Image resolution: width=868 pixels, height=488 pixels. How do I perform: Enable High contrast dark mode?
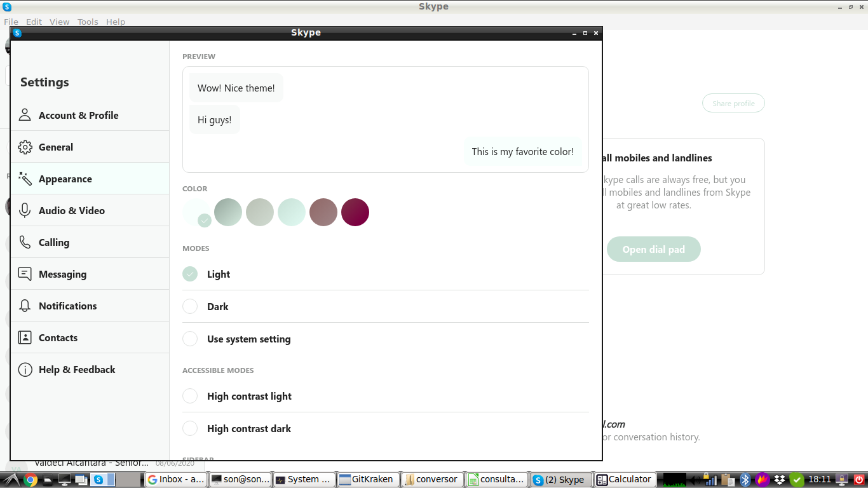(x=190, y=428)
